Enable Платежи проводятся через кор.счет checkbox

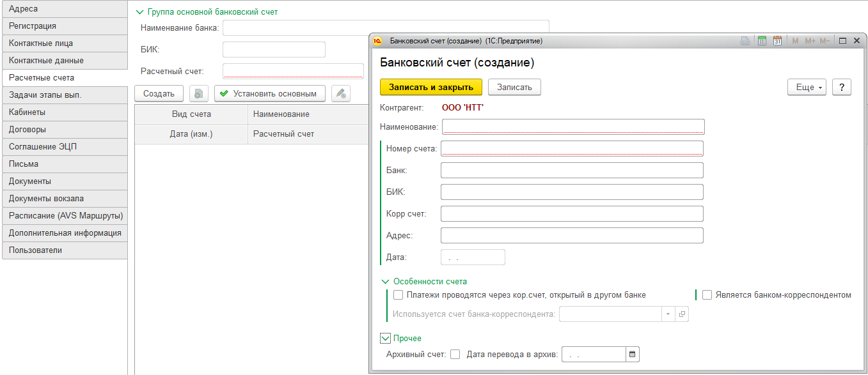[398, 295]
